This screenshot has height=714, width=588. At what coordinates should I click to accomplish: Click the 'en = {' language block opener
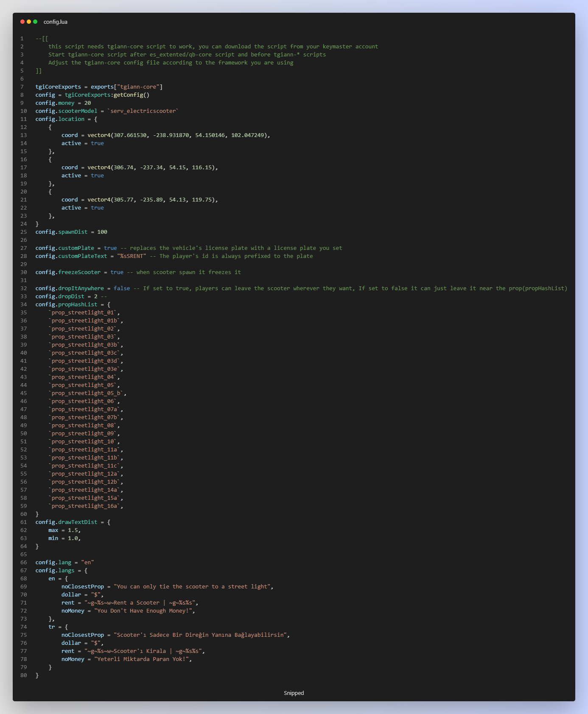tap(58, 579)
